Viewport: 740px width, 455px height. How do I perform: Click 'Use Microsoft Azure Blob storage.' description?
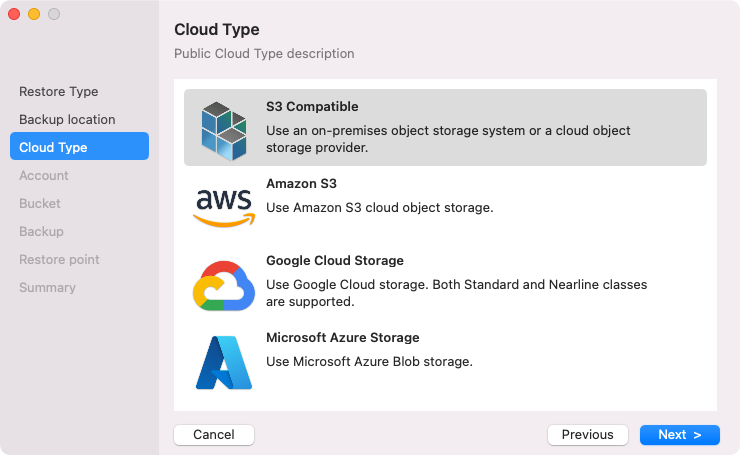coord(369,362)
